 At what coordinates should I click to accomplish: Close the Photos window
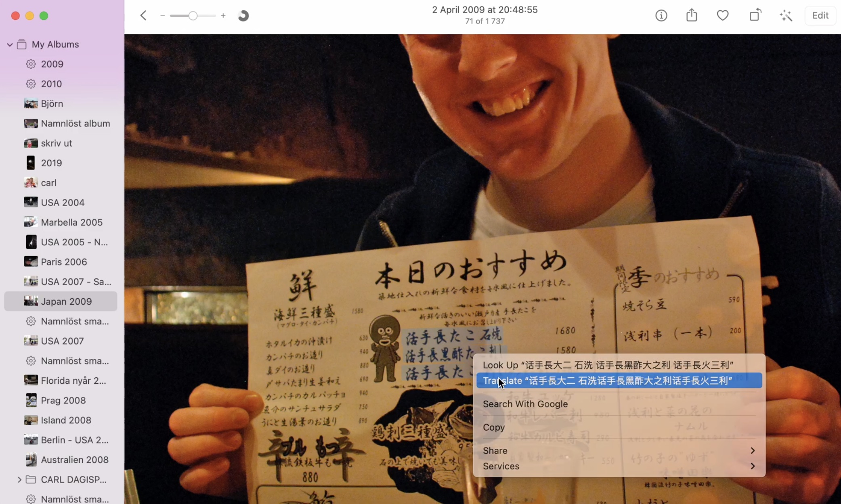point(15,16)
